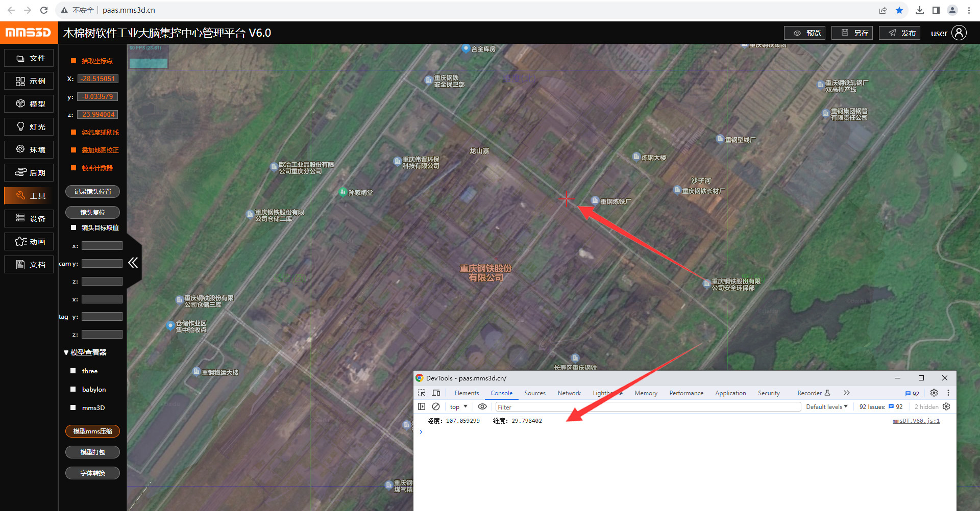980x511 pixels.
Task: Toggle 经纬度辅助线 checkbox
Action: (73, 133)
